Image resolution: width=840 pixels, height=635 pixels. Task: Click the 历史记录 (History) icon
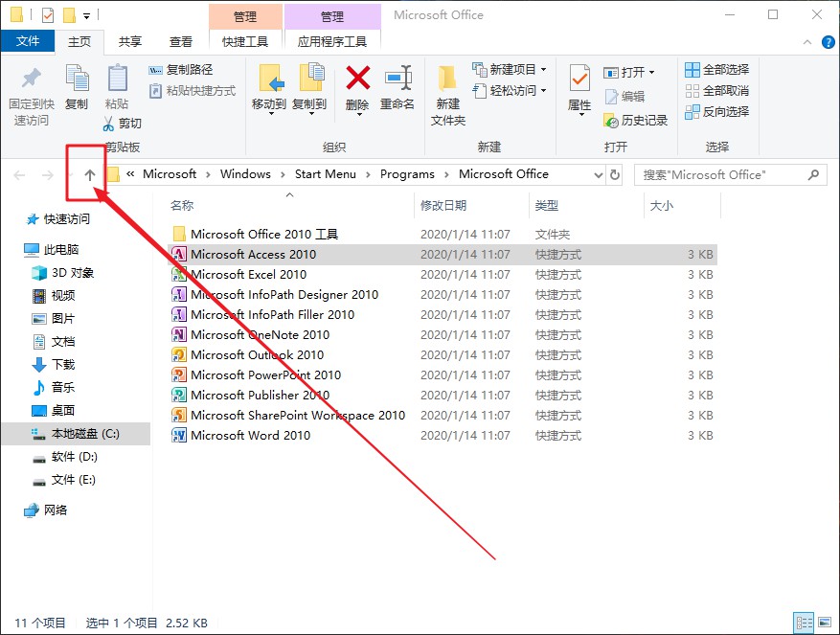(625, 120)
